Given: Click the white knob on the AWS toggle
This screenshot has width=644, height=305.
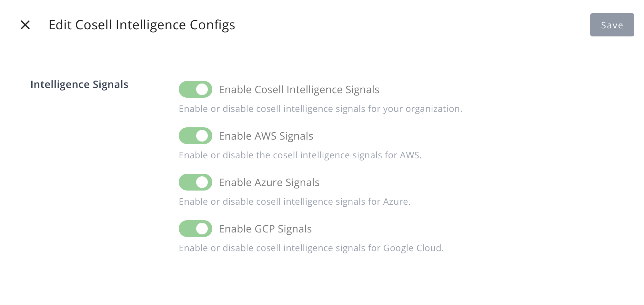Looking at the screenshot, I should click(x=202, y=136).
